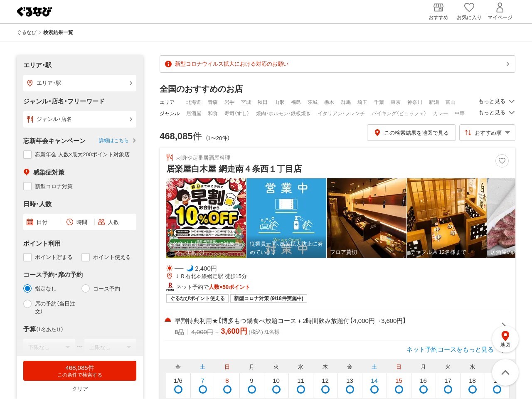Click ぐるなび breadcrumb link
532x399 pixels.
click(27, 32)
